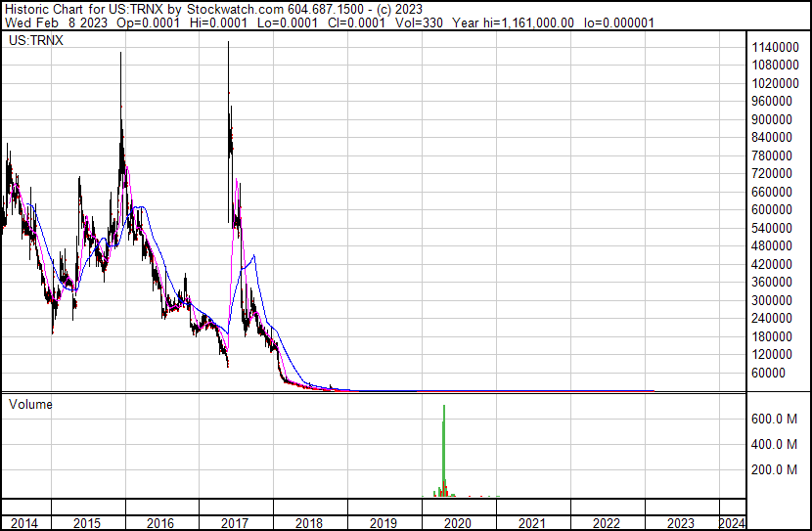Select the 2017 year label
812x531 pixels.
point(235,523)
